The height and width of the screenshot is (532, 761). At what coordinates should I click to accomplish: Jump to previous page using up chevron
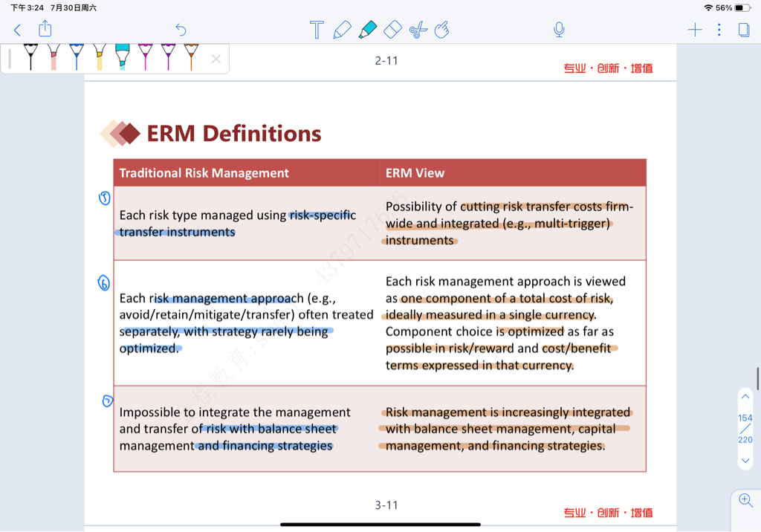745,397
